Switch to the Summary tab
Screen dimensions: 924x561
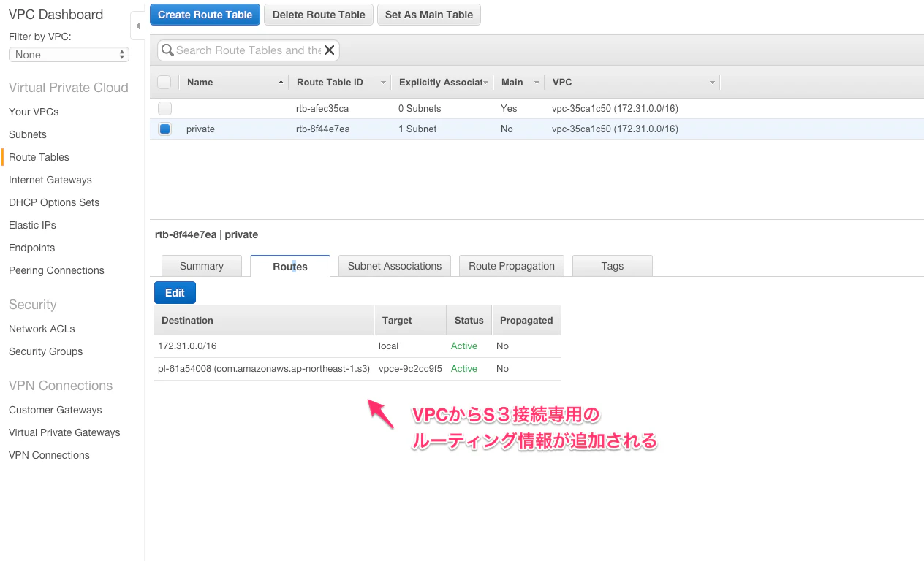[202, 266]
